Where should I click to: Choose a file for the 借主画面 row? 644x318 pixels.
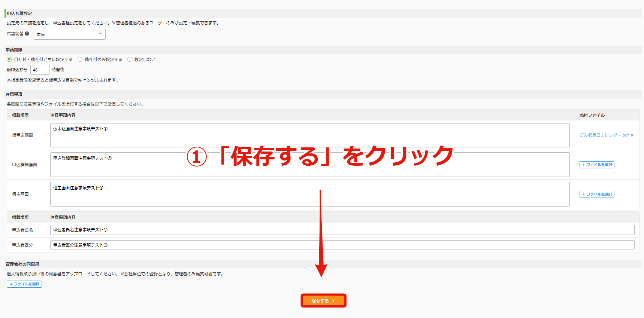[x=597, y=194]
